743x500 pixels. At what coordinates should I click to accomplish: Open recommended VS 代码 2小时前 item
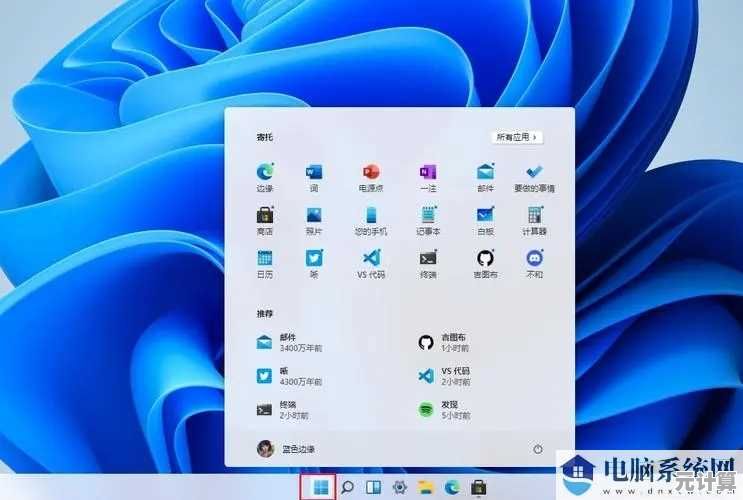click(444, 376)
